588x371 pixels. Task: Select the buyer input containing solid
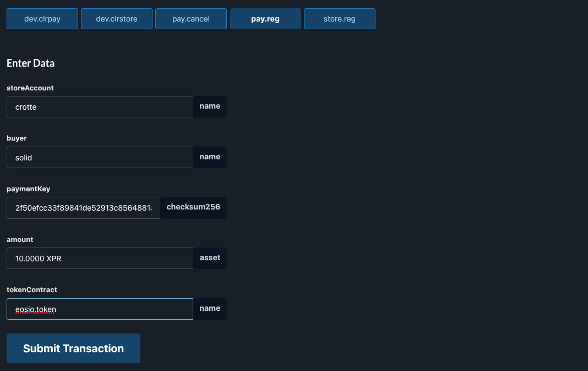99,157
